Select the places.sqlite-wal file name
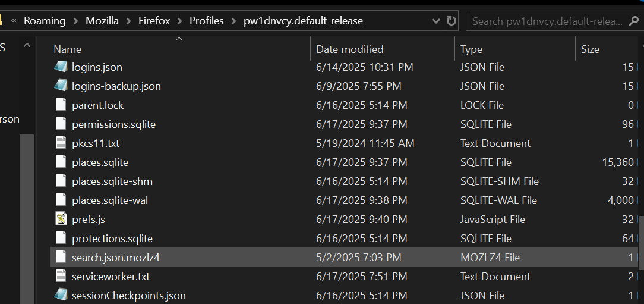This screenshot has width=644, height=304. 110,200
